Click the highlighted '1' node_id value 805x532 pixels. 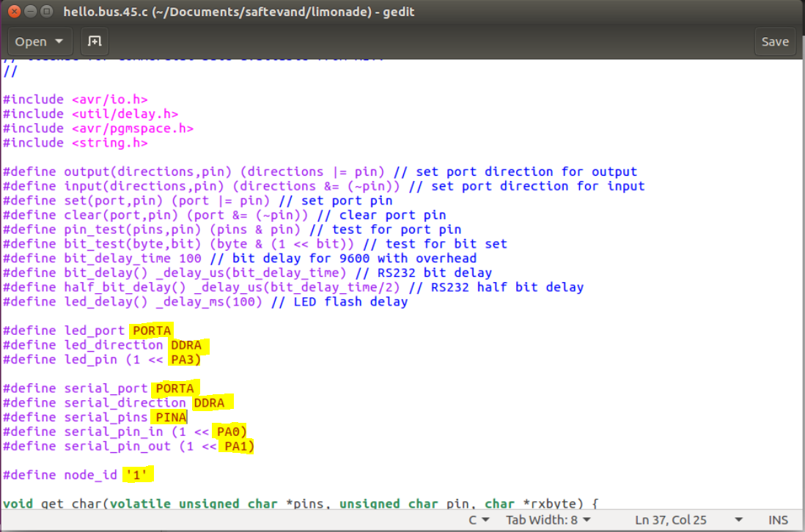click(x=137, y=475)
